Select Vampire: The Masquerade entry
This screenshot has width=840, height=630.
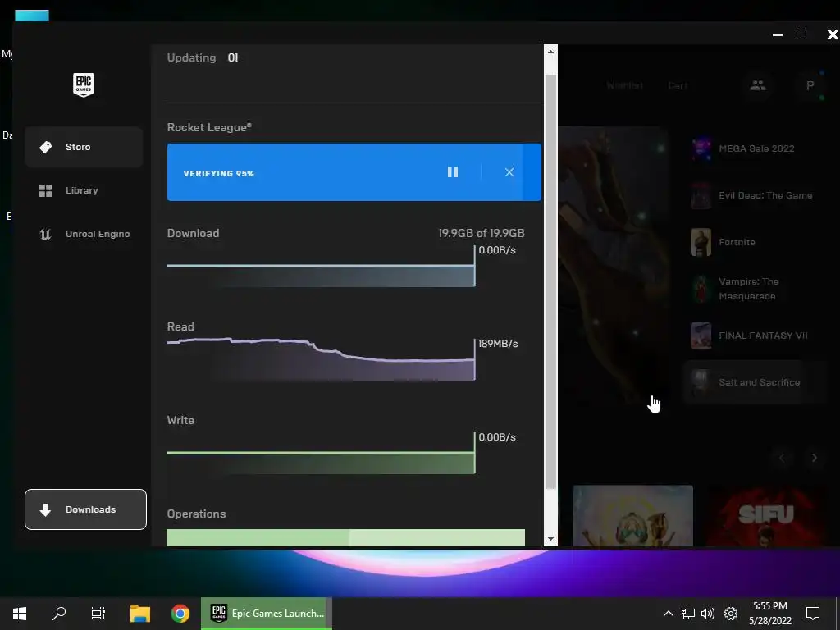pos(756,289)
